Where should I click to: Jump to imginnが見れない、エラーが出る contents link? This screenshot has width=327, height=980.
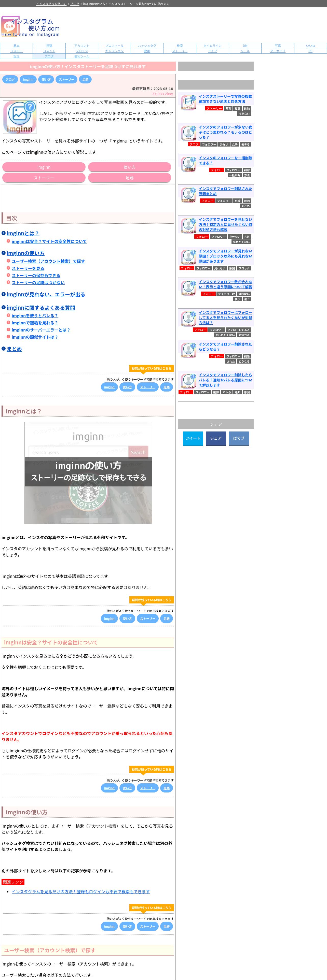coord(46,295)
